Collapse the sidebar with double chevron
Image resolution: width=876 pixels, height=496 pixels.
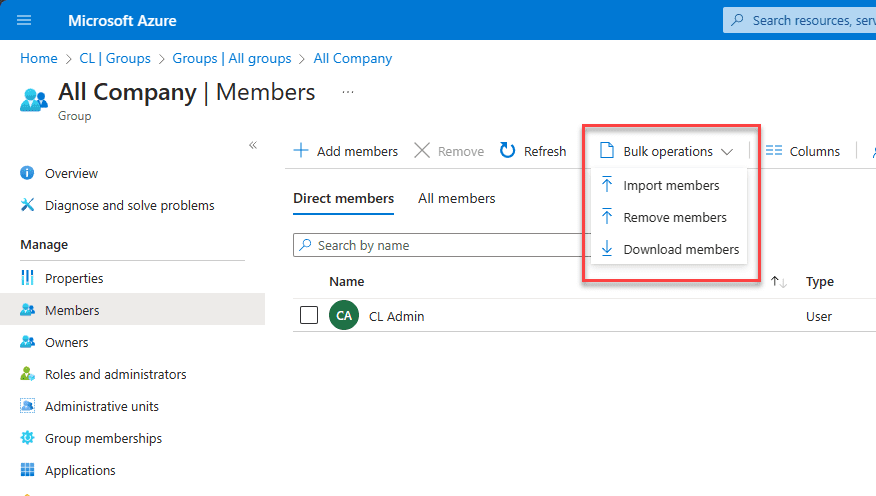pyautogui.click(x=253, y=145)
